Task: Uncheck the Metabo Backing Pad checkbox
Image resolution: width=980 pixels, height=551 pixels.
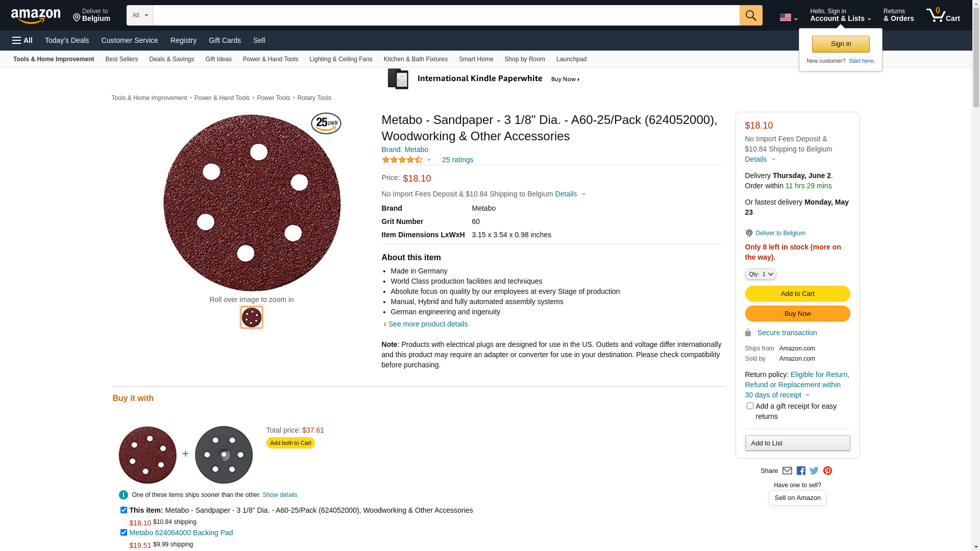Action: (x=124, y=533)
